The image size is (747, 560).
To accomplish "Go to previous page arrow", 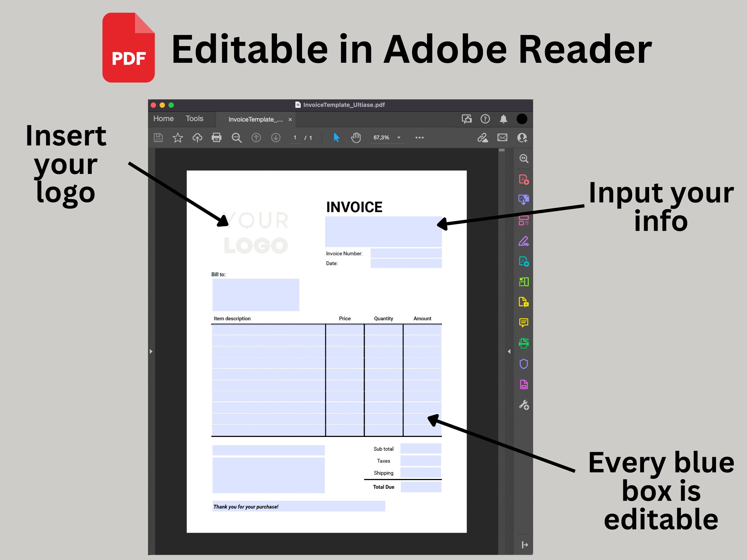I will point(256,138).
